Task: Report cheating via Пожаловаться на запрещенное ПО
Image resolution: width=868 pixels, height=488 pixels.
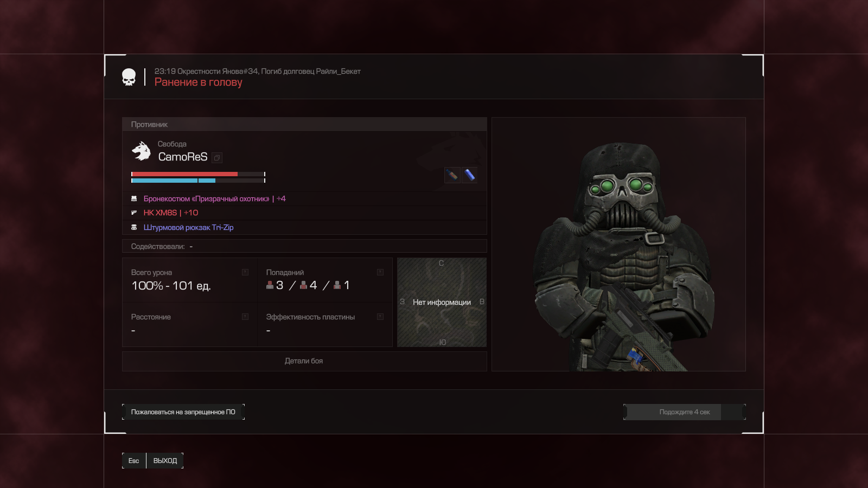Action: (183, 412)
